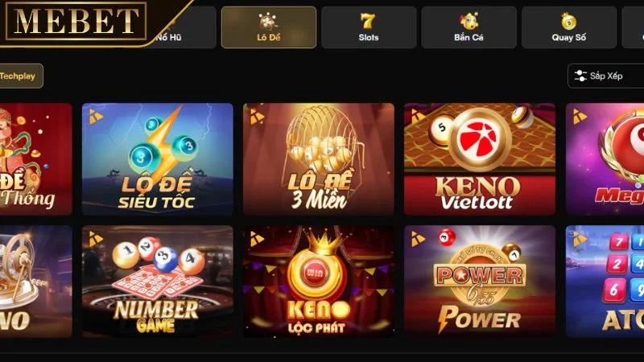Viewport: 644px width, 362px height.
Task: Click the MEBET logo
Action: pos(76,21)
